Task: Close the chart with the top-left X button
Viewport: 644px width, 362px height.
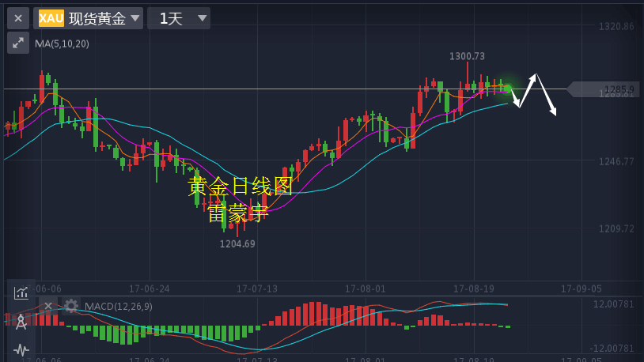Action: 17,18
